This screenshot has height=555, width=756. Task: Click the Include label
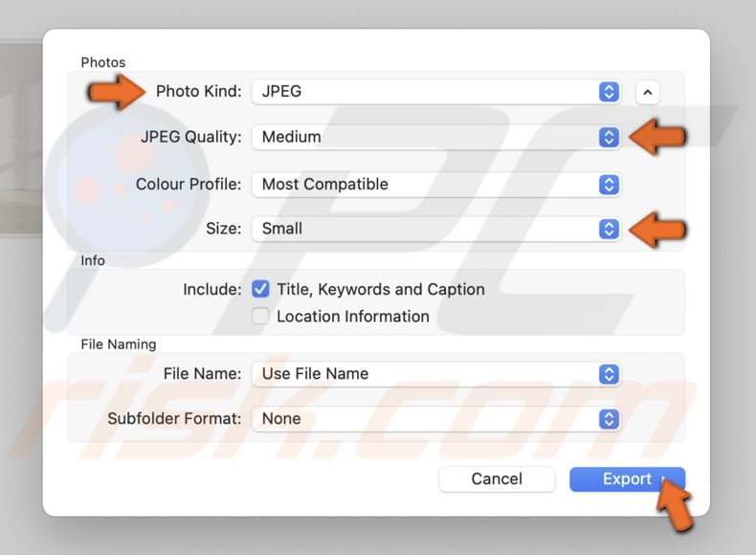[x=212, y=289]
